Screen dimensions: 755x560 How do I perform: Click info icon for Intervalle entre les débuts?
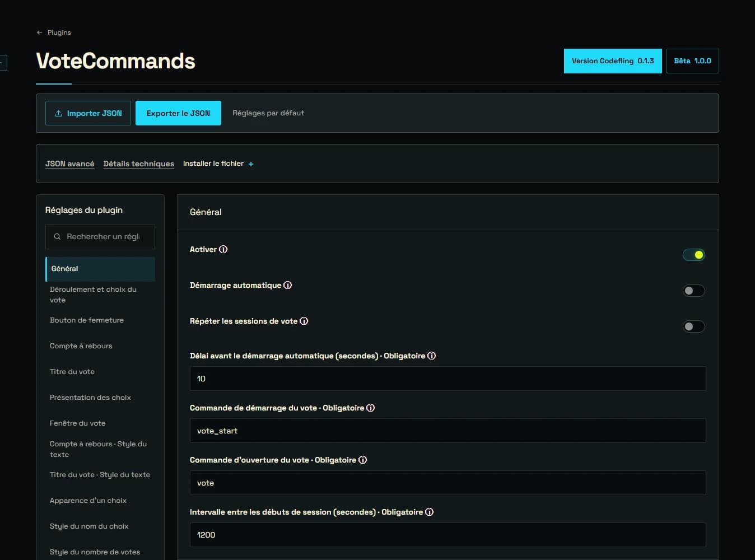[x=430, y=512]
